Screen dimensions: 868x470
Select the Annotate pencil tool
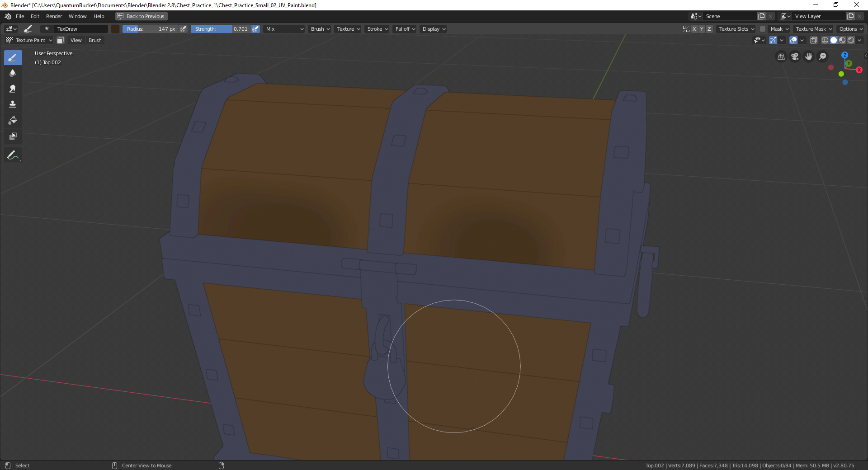[x=13, y=155]
